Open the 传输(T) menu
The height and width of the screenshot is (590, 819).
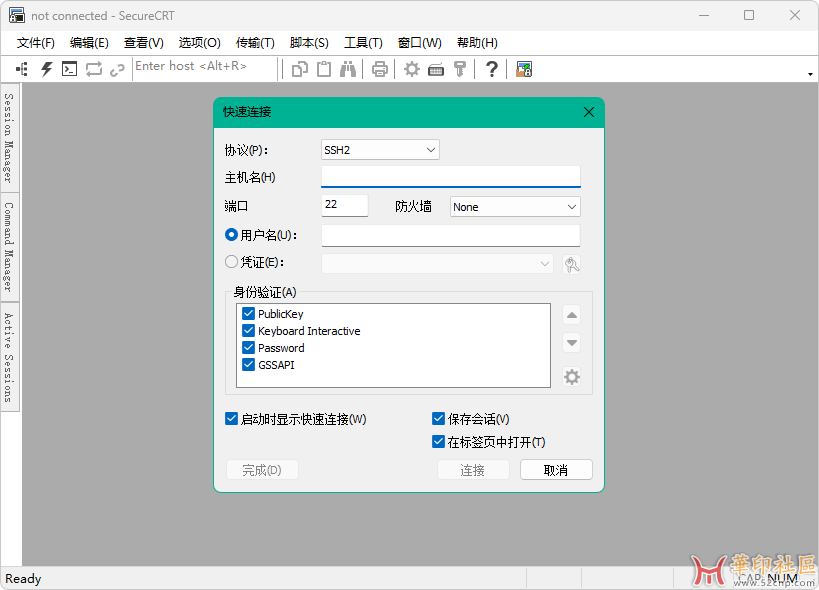coord(255,43)
